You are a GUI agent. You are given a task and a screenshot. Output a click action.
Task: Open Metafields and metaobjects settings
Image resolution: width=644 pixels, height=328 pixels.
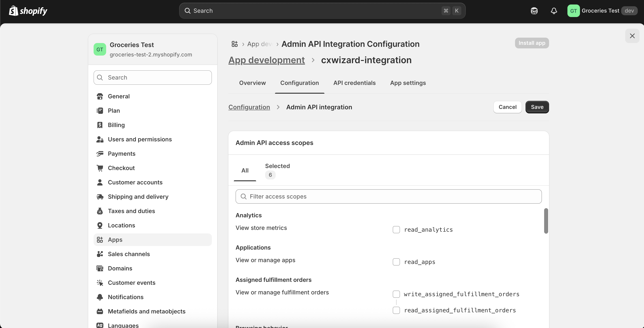(147, 311)
